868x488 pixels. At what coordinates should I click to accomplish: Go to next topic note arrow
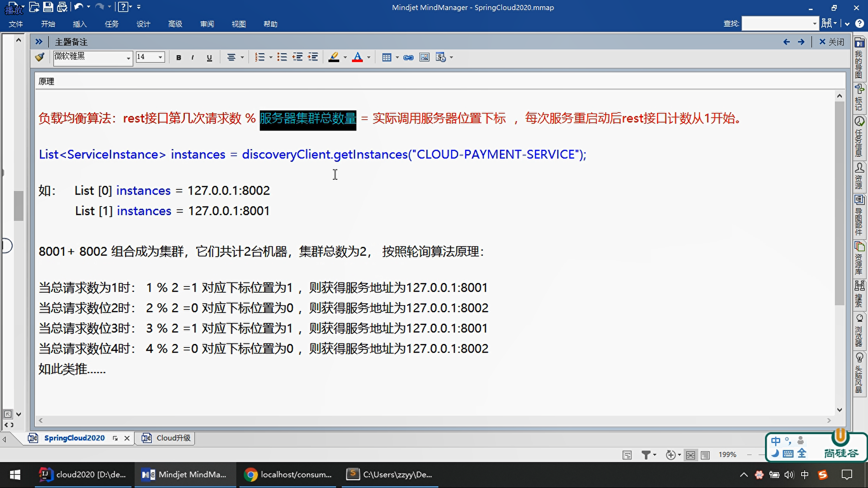[x=801, y=42]
